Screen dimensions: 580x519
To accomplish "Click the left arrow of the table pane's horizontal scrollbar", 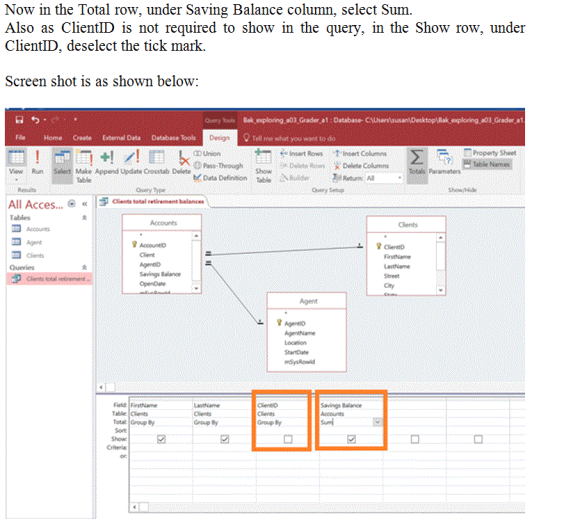I will (x=101, y=387).
